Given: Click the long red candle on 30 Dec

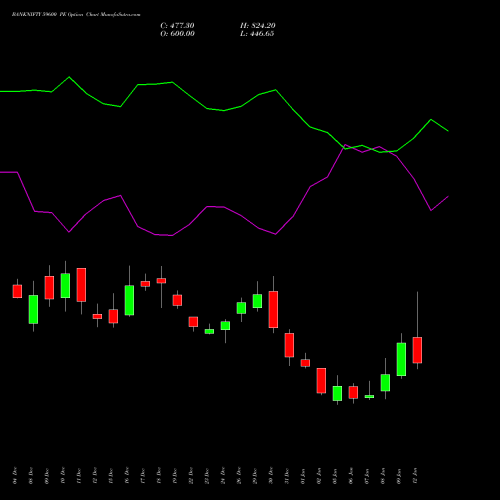Looking at the screenshot, I should pyautogui.click(x=273, y=309).
